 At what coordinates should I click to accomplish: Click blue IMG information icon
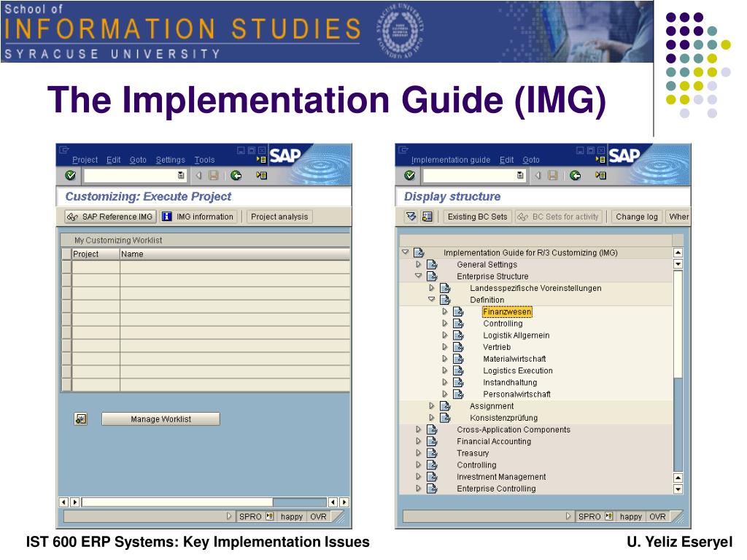[167, 217]
